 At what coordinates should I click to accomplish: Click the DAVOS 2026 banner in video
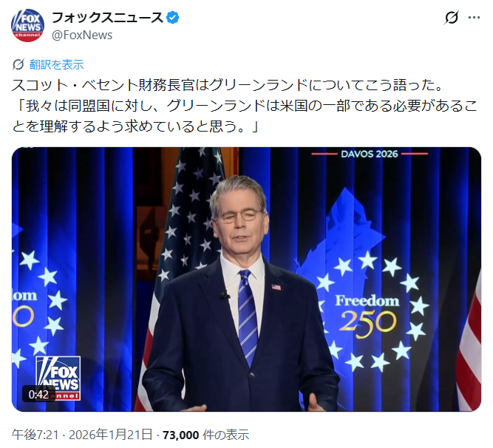click(x=370, y=154)
